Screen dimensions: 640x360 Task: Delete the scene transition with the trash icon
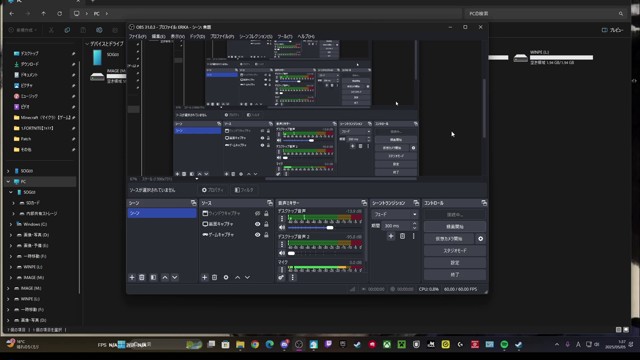click(x=402, y=236)
